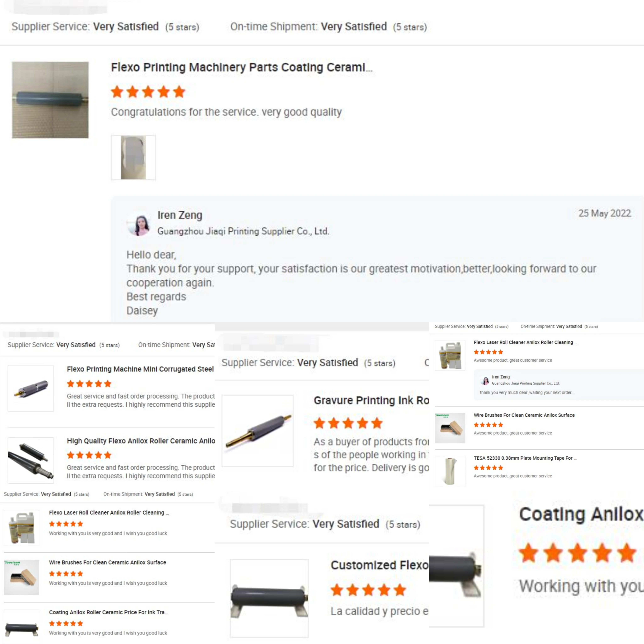Click the blue ceramic roller product thumbnail
This screenshot has height=644, width=644.
[50, 100]
